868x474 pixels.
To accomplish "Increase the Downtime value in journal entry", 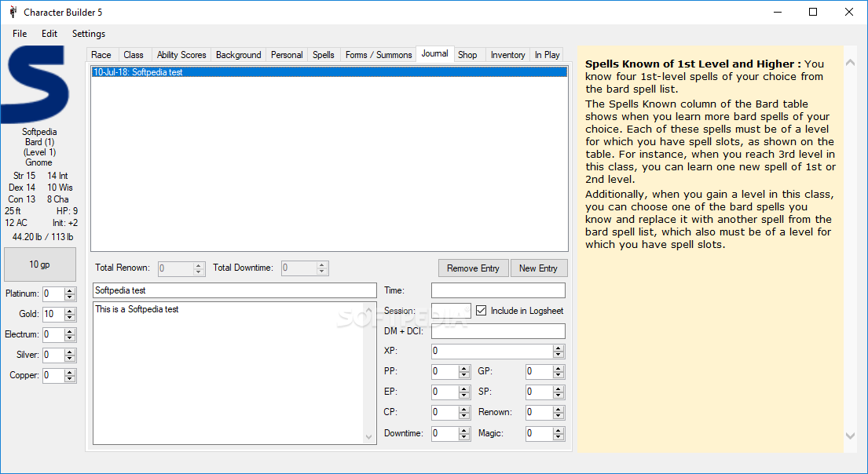I will [x=464, y=431].
